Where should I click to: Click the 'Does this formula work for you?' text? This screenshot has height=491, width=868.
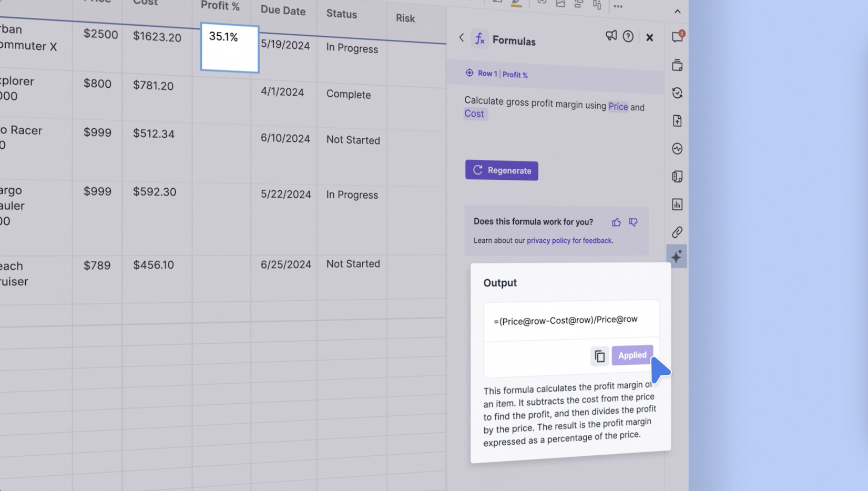(533, 222)
